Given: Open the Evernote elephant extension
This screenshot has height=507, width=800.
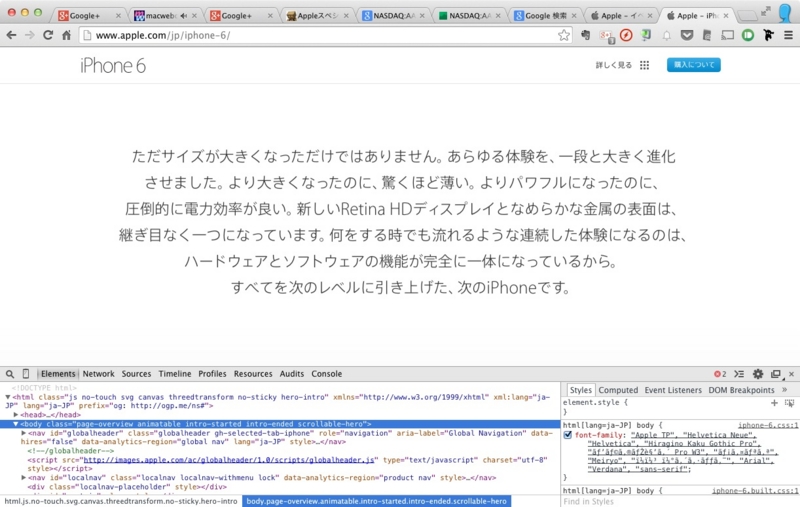Looking at the screenshot, I should [x=585, y=35].
